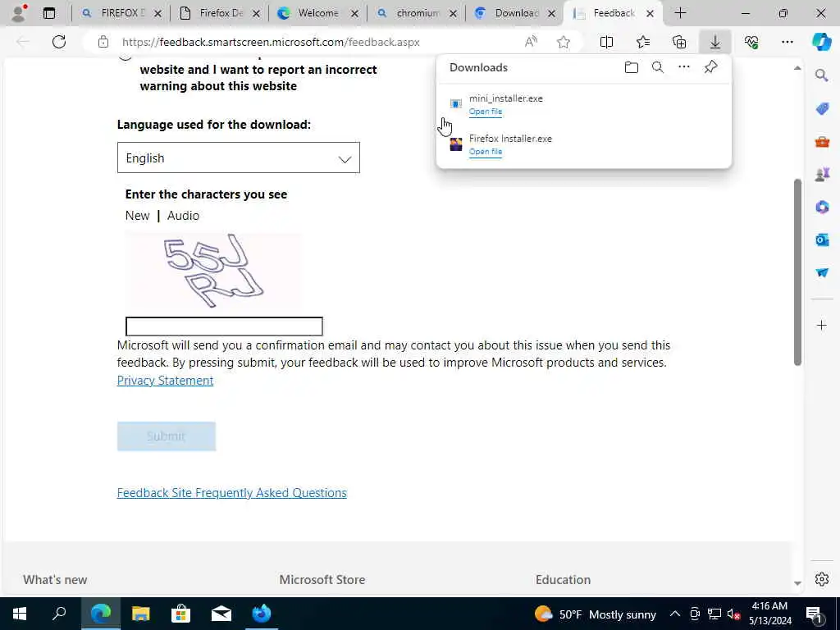The width and height of the screenshot is (840, 630).
Task: Open sidebar Outlook icon
Action: click(822, 240)
